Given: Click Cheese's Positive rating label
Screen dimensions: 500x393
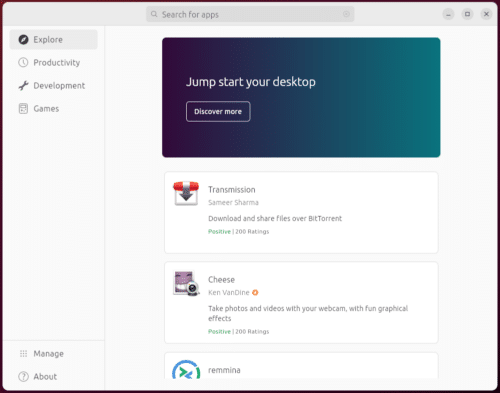Looking at the screenshot, I should tap(219, 332).
